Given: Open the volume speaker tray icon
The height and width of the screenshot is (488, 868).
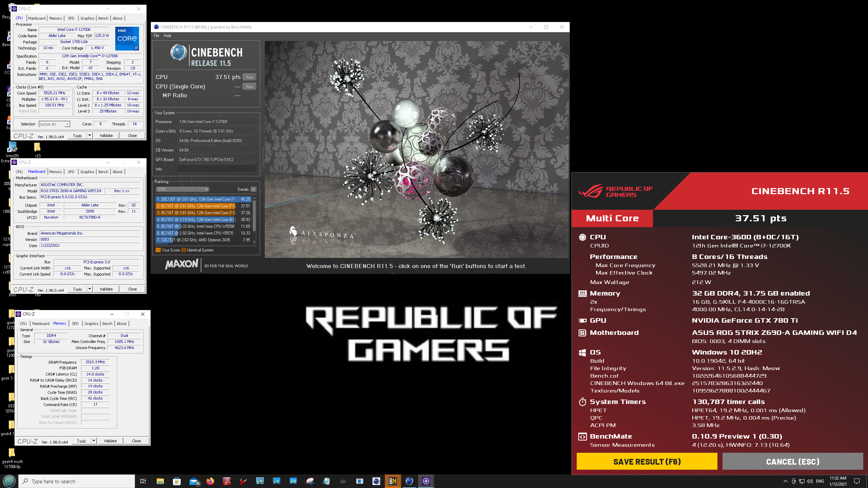Looking at the screenshot, I should [810, 481].
